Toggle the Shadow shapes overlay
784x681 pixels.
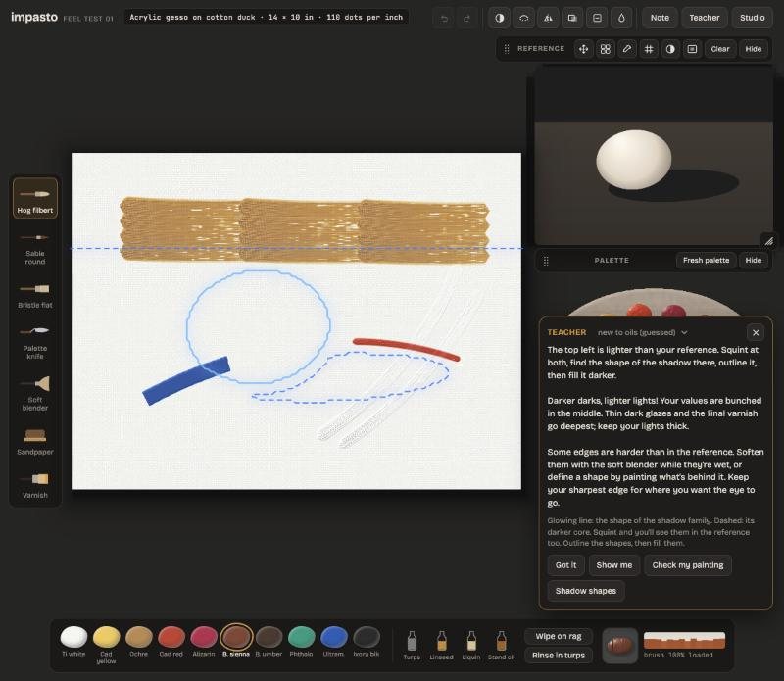[x=585, y=591]
